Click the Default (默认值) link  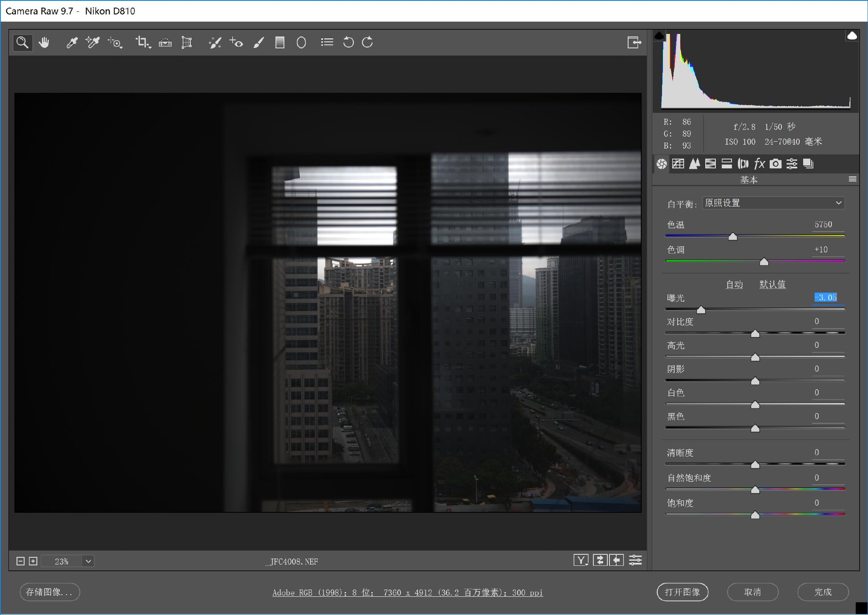773,285
